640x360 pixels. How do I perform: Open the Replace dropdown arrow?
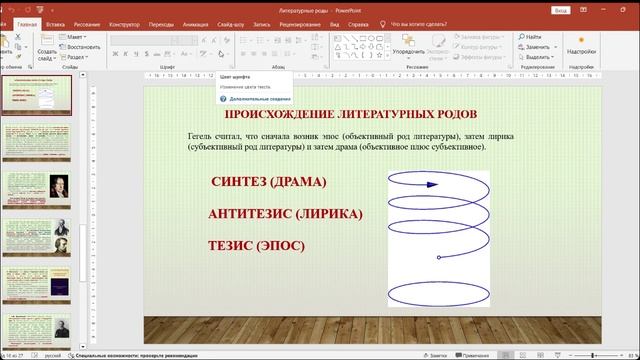tap(555, 47)
